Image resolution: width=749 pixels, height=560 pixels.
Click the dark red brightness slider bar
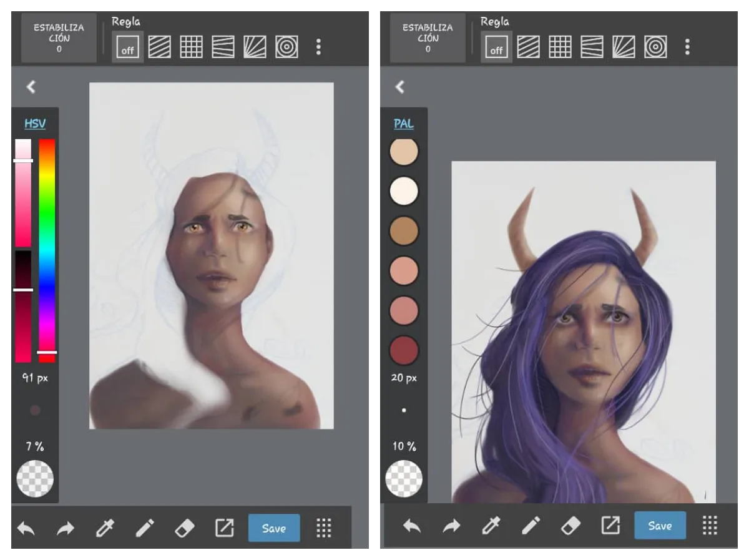pyautogui.click(x=23, y=306)
